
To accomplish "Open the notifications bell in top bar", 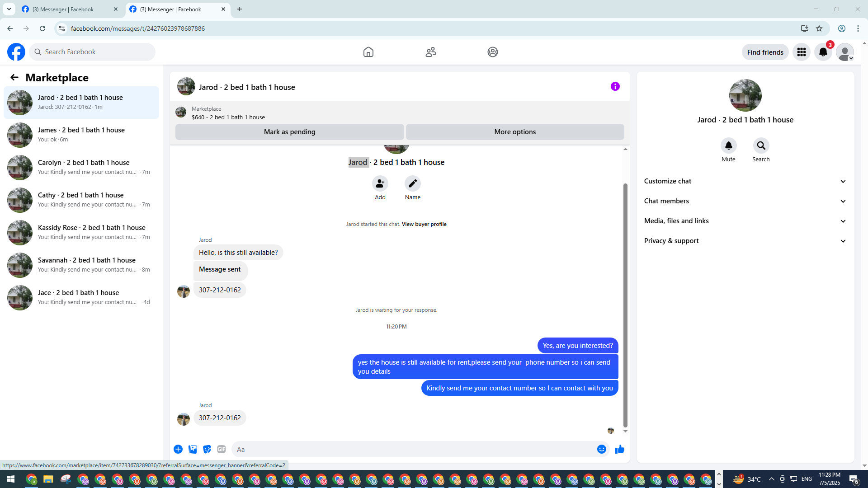I will click(823, 52).
